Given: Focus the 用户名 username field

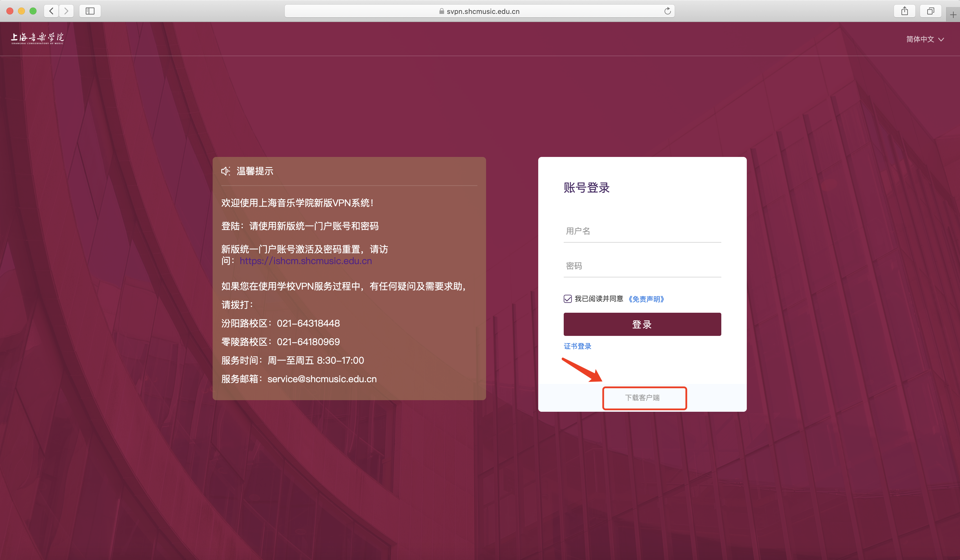Looking at the screenshot, I should (x=642, y=231).
